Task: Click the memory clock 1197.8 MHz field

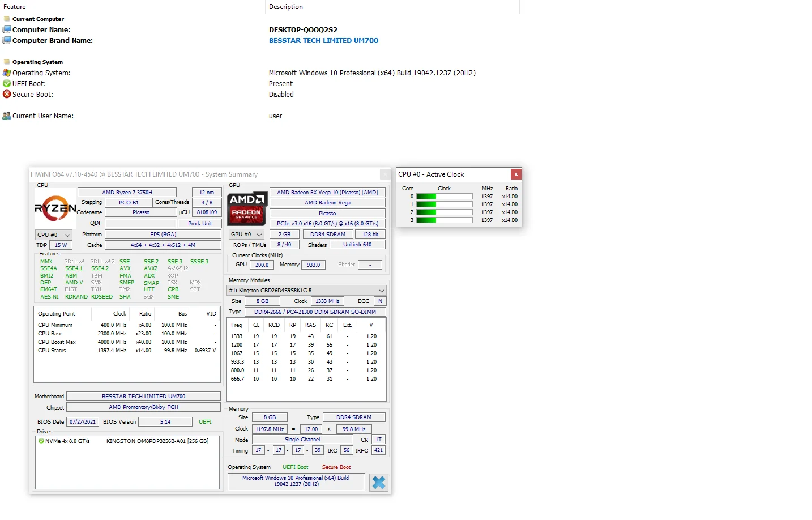Action: click(x=270, y=429)
